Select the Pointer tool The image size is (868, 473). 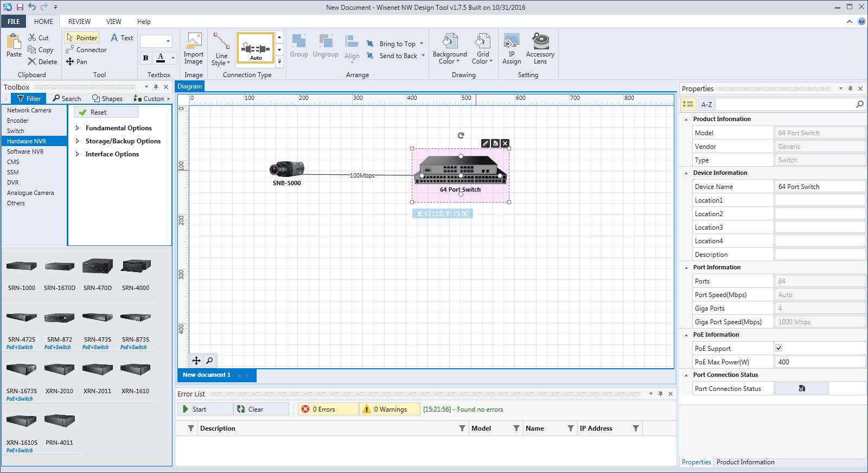(82, 38)
